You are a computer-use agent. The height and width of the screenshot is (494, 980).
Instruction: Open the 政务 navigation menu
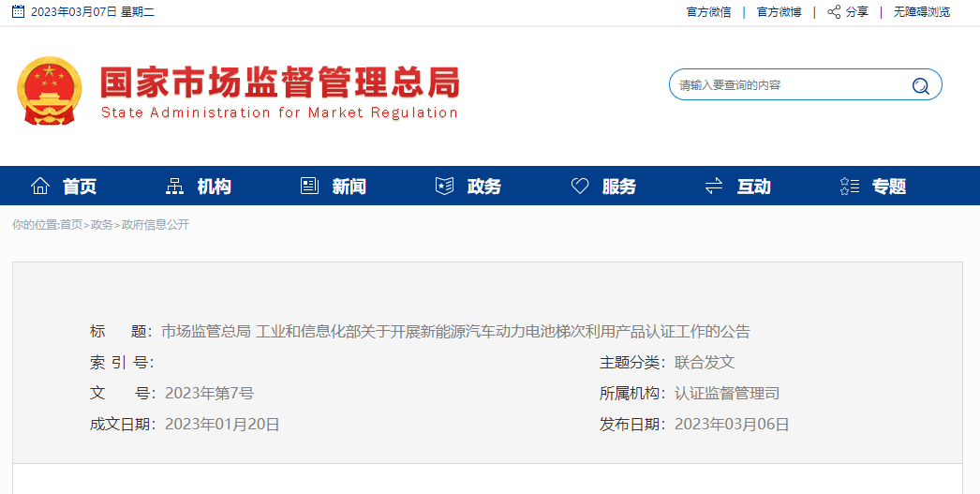[483, 187]
